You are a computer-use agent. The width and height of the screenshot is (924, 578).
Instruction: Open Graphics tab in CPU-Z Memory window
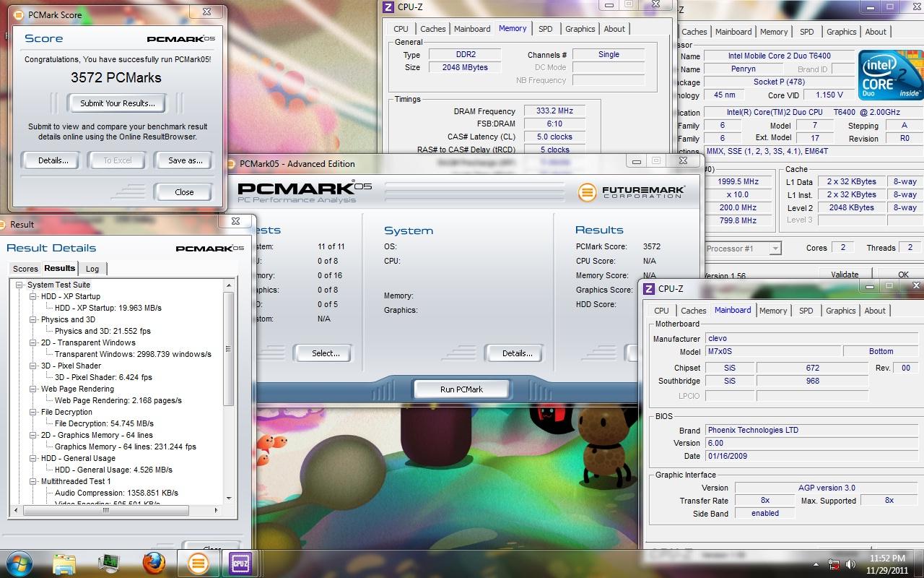[580, 29]
